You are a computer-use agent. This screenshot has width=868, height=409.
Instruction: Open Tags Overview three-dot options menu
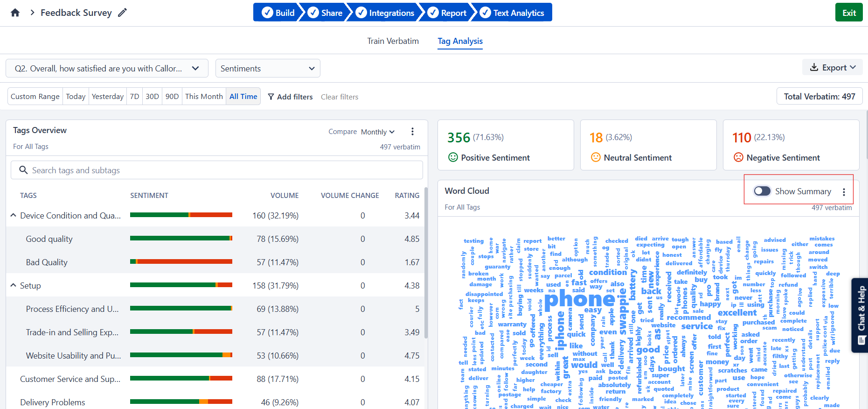tap(412, 132)
